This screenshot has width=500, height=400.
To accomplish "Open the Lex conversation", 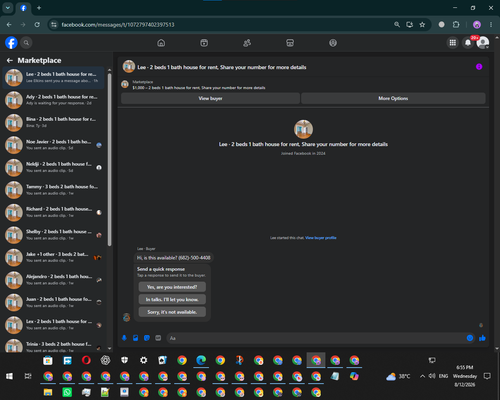I will tap(54, 325).
